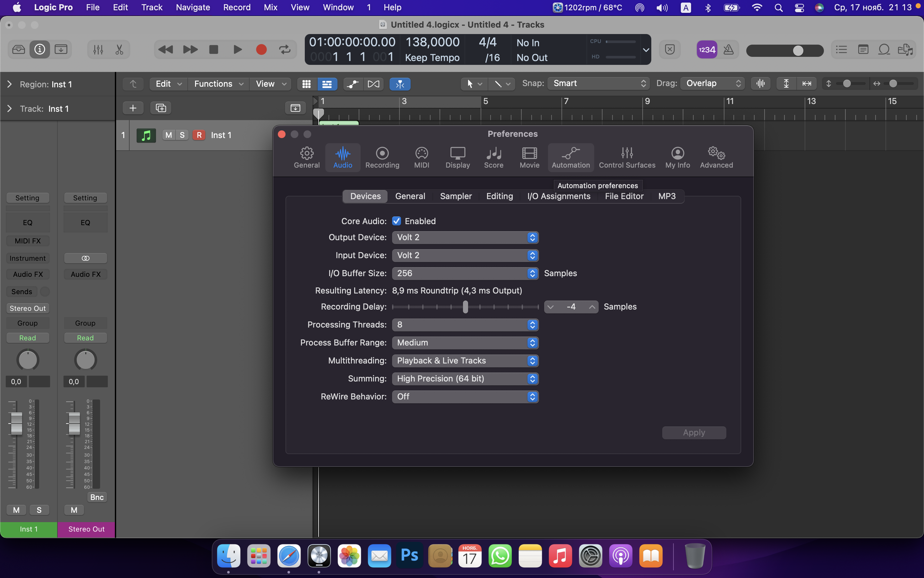
Task: Open Advanced preferences pane
Action: [716, 157]
